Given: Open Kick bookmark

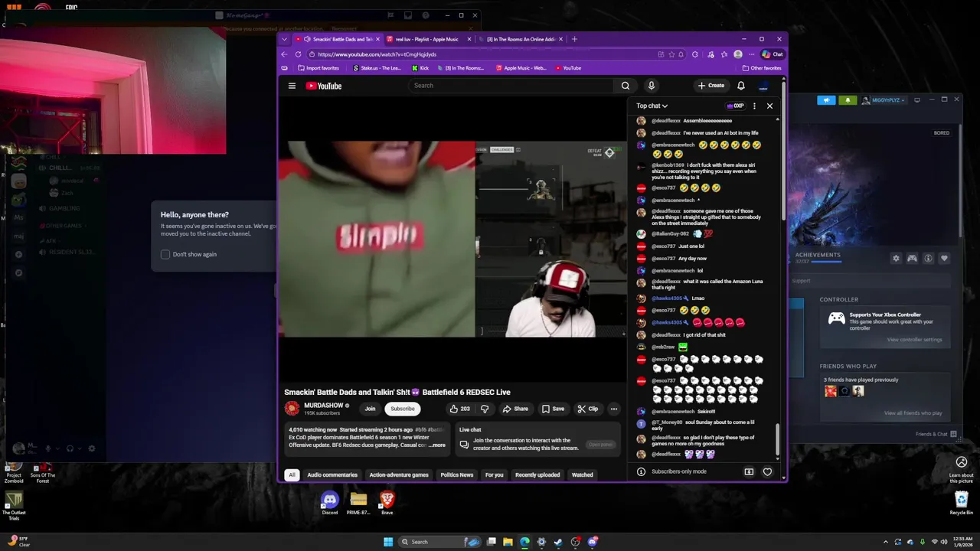Looking at the screenshot, I should [420, 68].
